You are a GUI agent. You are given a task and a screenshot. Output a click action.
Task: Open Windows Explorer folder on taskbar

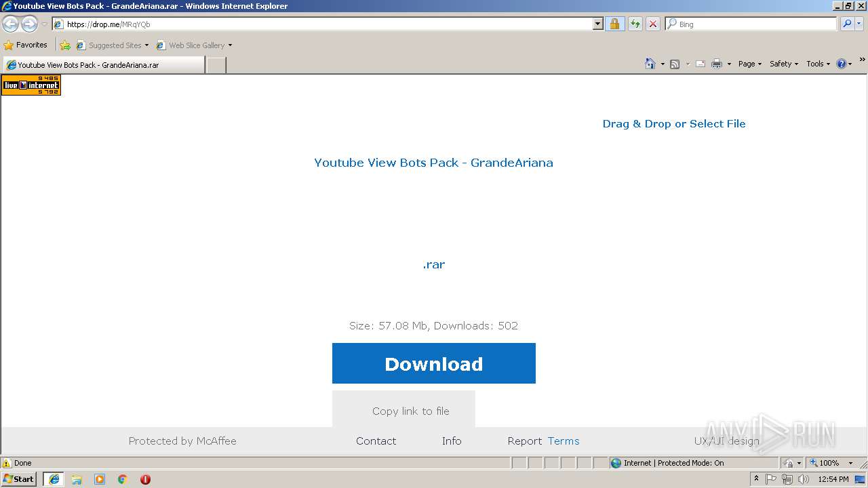pos(77,479)
